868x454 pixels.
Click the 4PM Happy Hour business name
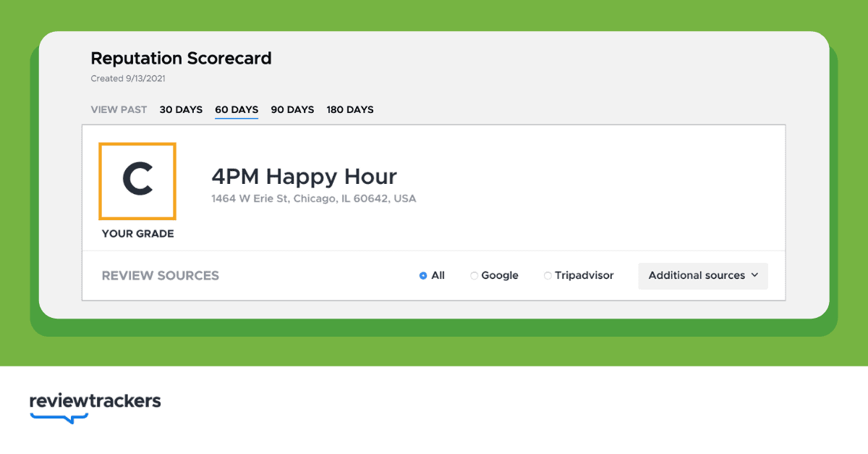(x=304, y=177)
